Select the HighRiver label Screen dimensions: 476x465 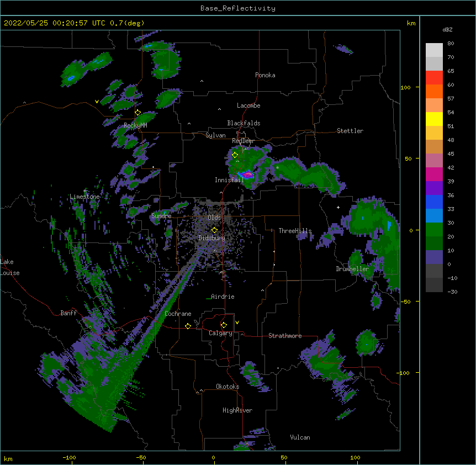[237, 410]
